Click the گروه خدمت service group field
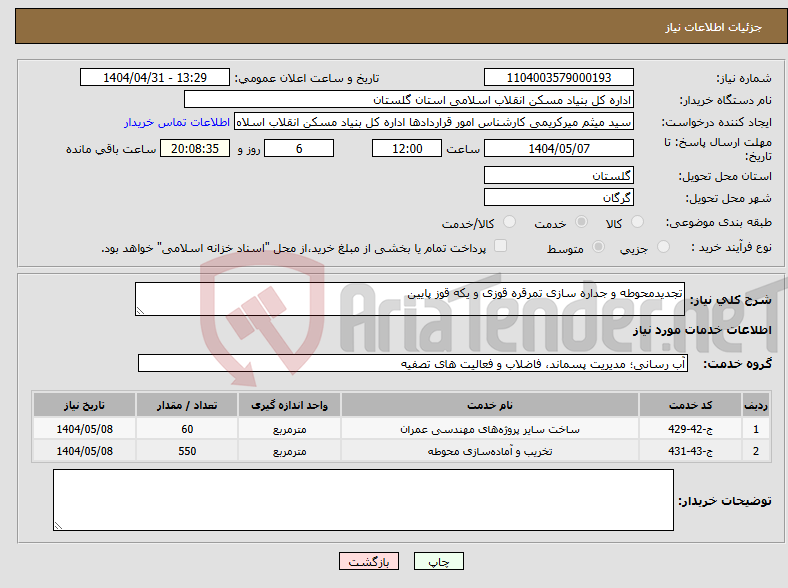 pyautogui.click(x=413, y=363)
